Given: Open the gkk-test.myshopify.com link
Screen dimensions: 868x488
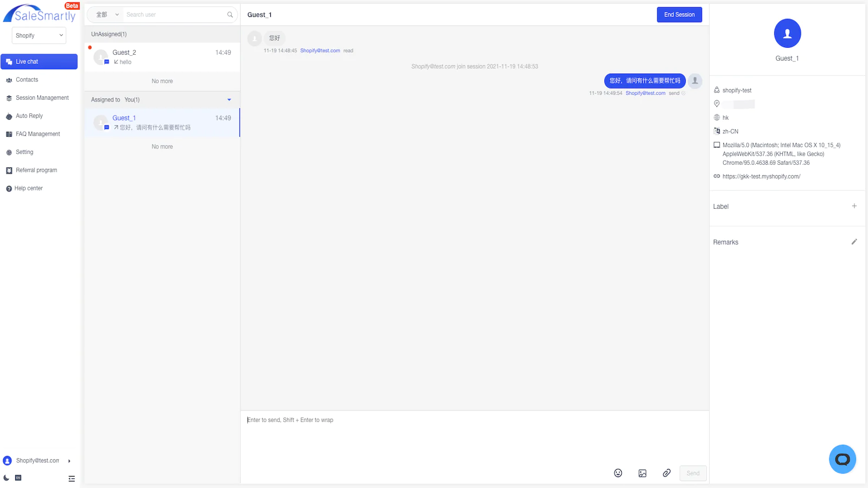Looking at the screenshot, I should (x=761, y=177).
